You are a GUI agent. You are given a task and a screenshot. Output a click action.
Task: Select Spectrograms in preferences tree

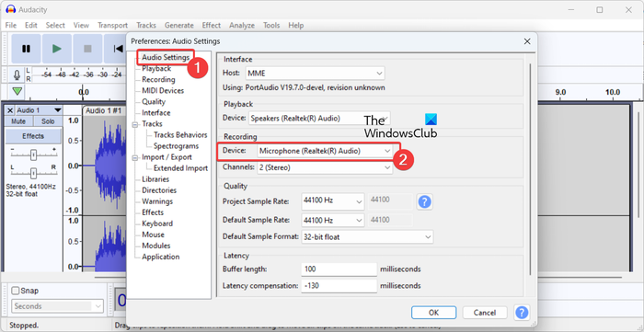[176, 146]
